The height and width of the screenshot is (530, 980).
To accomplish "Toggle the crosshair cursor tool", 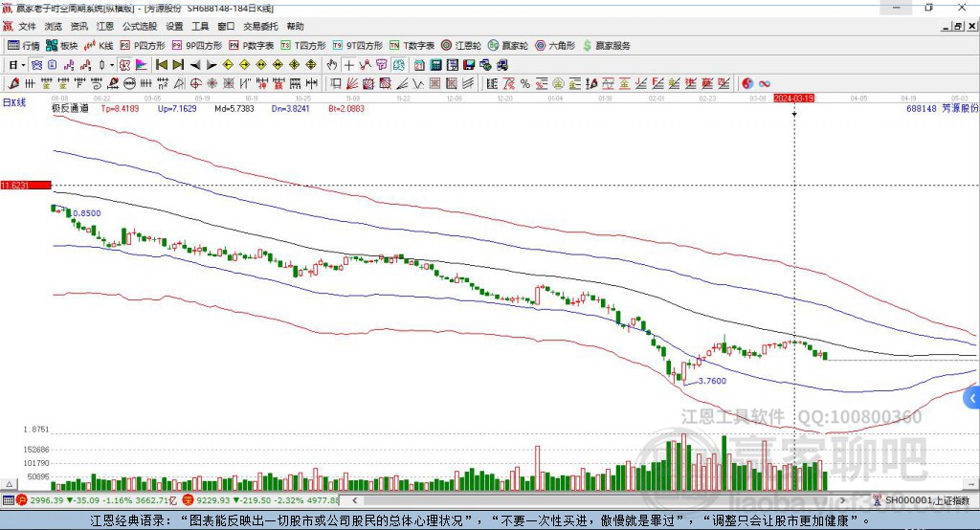I will [x=348, y=65].
